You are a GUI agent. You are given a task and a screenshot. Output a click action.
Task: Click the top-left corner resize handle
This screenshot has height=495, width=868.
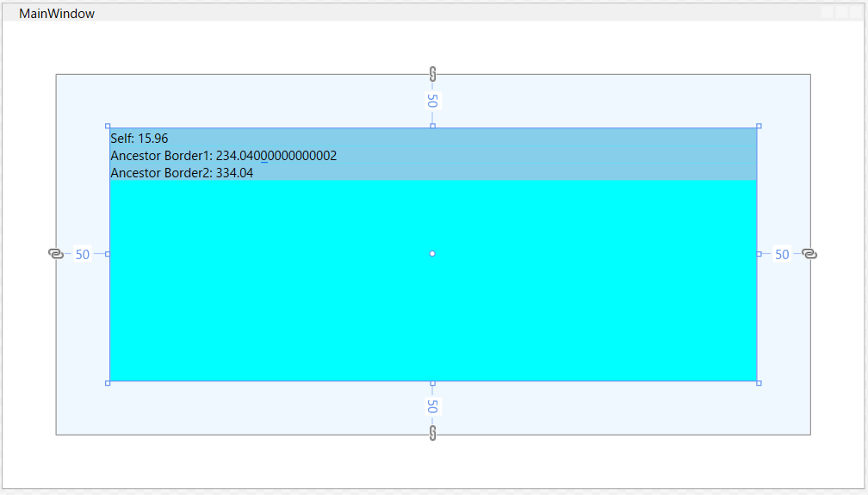tap(108, 127)
